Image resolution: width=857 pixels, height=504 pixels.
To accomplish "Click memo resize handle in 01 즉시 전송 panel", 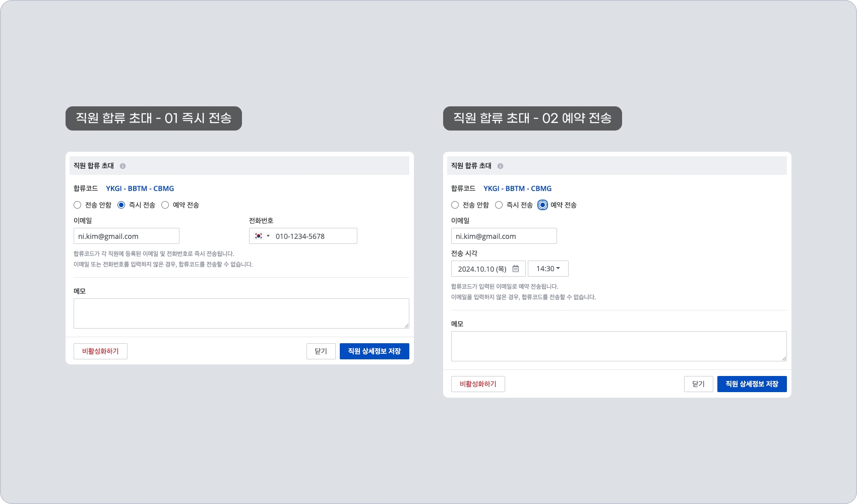I will (406, 326).
